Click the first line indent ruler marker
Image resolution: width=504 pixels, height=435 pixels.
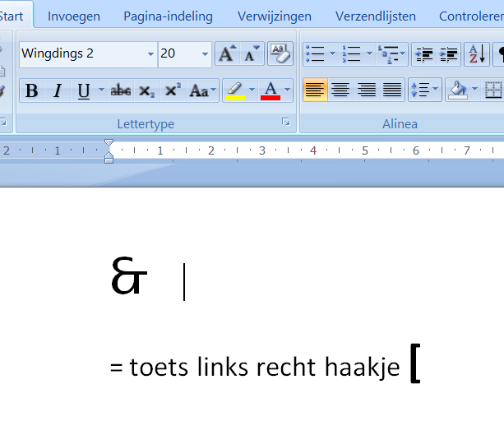[x=109, y=143]
